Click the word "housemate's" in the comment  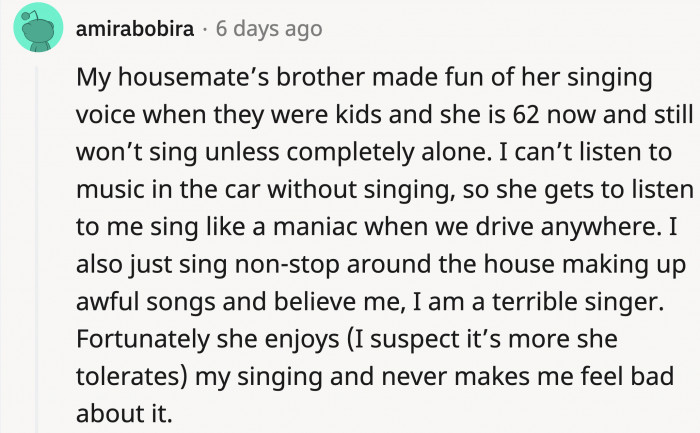coord(176,78)
